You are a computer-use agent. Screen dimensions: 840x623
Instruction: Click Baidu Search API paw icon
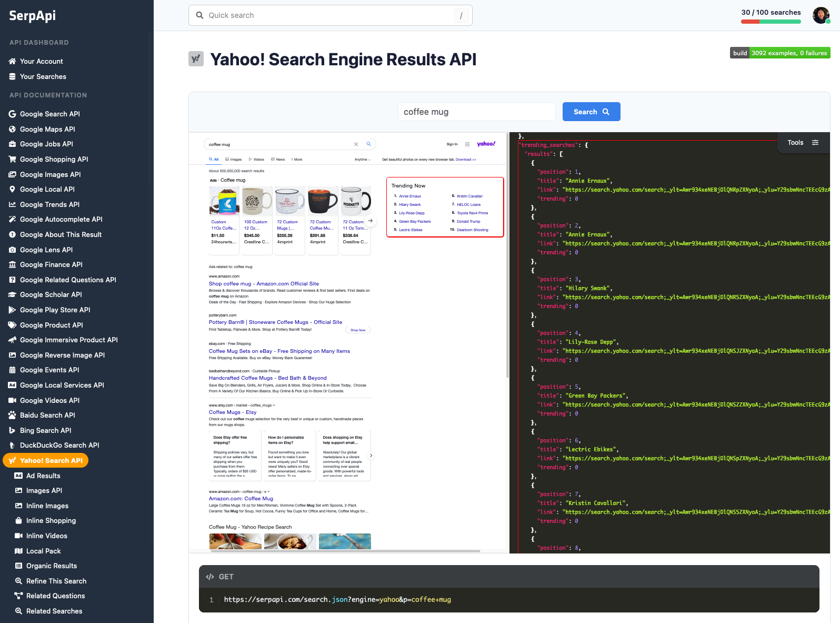click(x=12, y=415)
